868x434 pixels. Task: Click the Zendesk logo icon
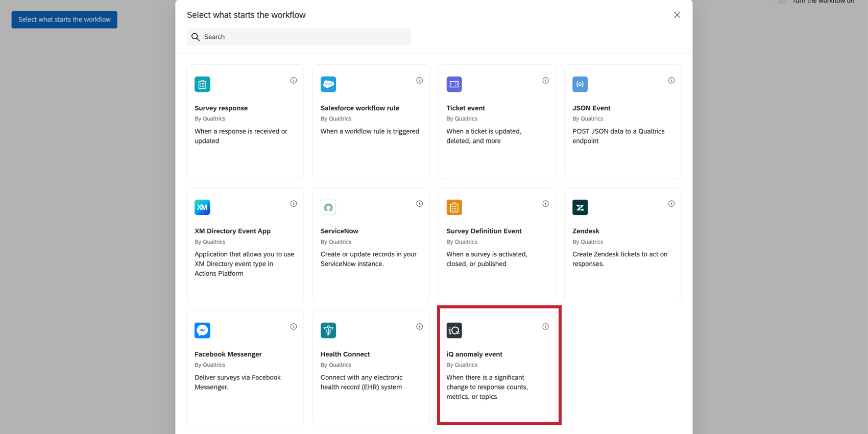[x=580, y=207]
